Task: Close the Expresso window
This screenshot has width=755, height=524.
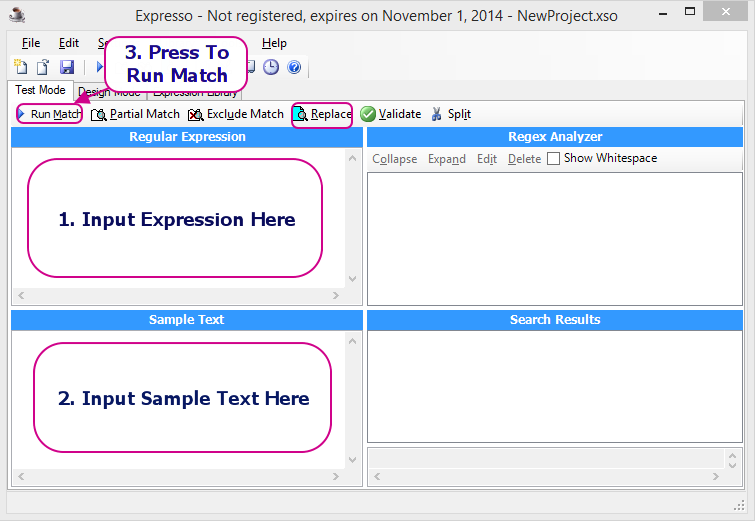Action: [725, 12]
